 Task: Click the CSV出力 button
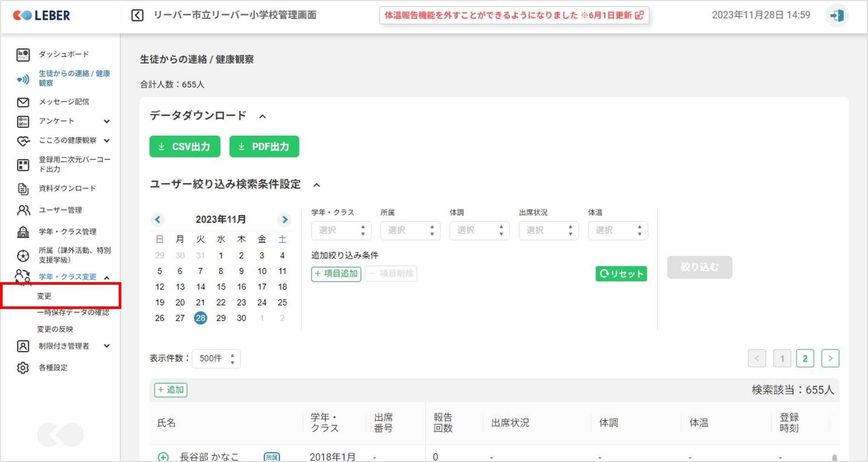click(185, 146)
